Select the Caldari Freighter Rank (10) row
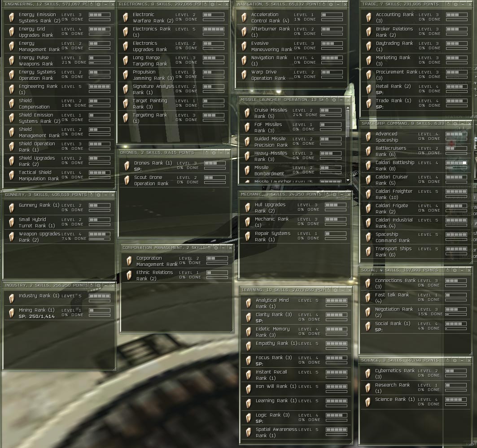The image size is (477, 448). [416, 194]
